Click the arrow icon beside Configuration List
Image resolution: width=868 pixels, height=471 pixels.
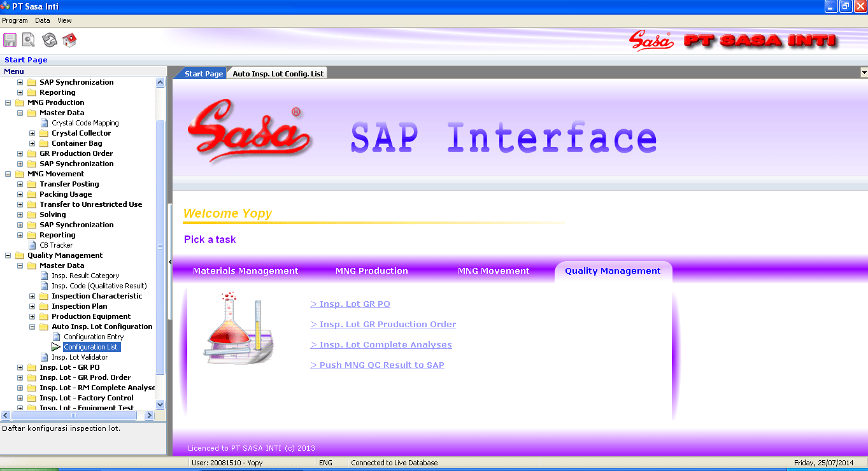click(57, 347)
